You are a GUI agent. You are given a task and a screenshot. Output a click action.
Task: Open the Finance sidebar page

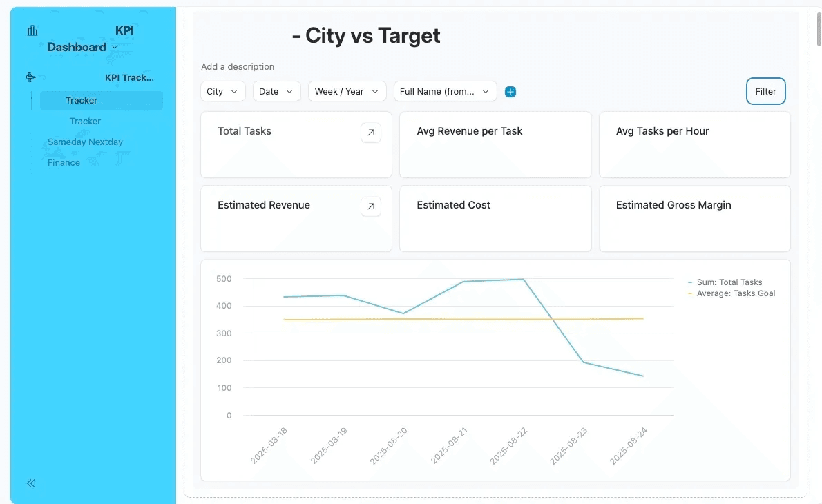pyautogui.click(x=64, y=163)
